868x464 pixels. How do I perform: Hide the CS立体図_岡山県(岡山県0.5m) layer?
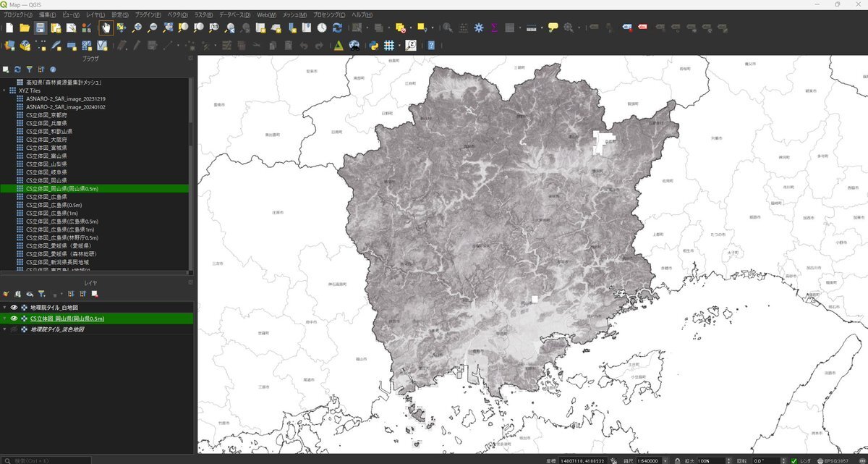(x=14, y=319)
